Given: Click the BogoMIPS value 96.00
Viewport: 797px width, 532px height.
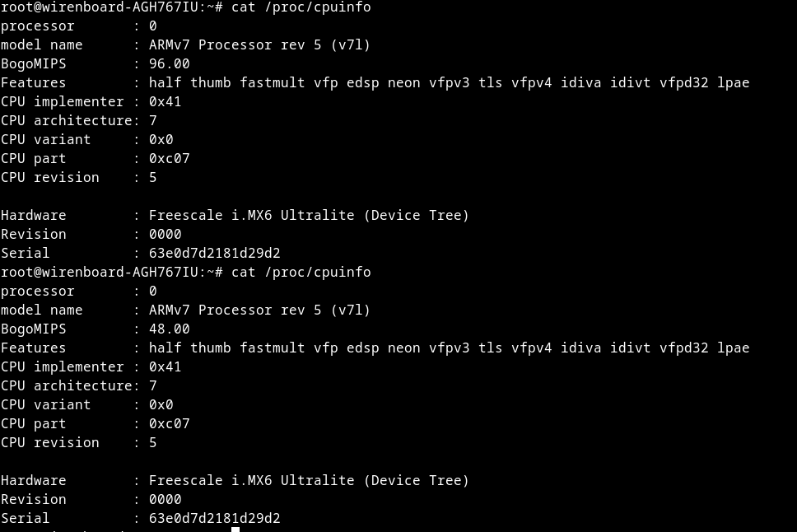Looking at the screenshot, I should click(169, 63).
